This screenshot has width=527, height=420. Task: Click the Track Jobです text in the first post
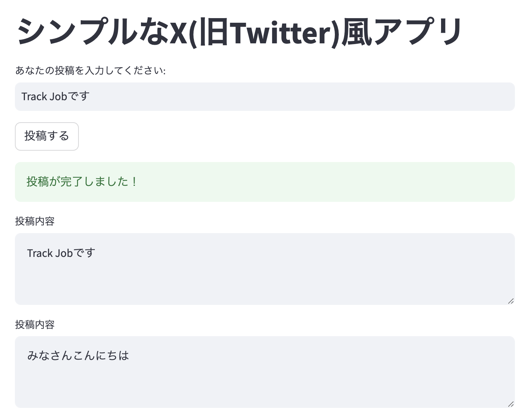(61, 253)
